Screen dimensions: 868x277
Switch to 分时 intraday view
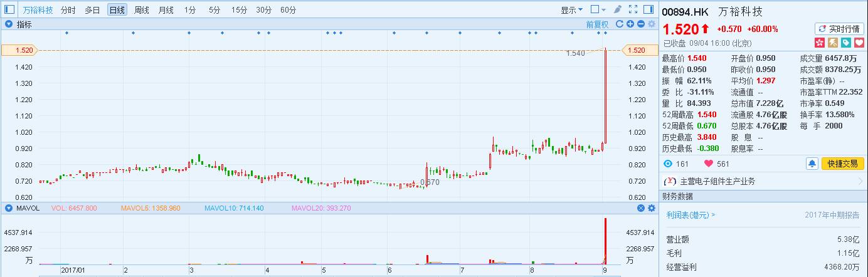(68, 10)
